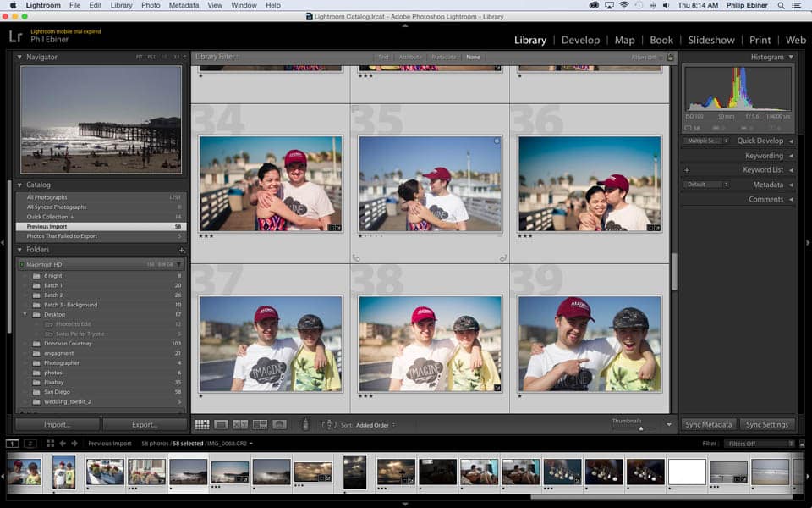This screenshot has width=812, height=508.
Task: Click the grid vertical scrollbar
Action: (674, 271)
